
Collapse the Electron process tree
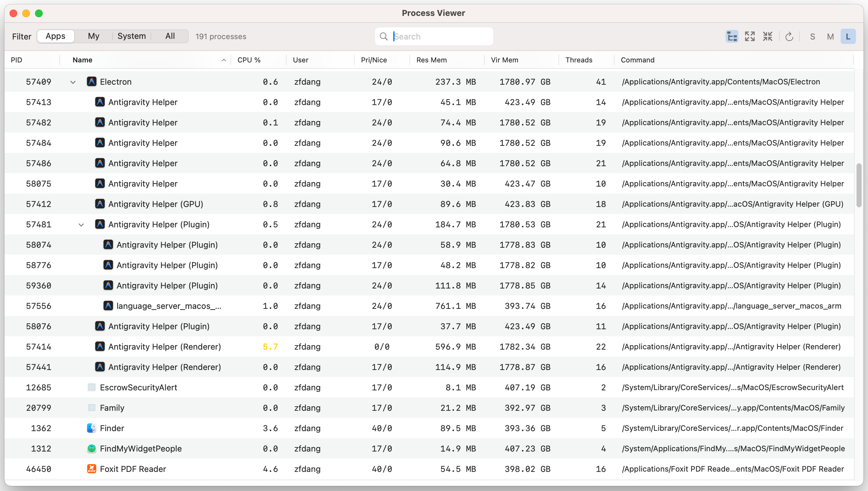[x=73, y=82]
